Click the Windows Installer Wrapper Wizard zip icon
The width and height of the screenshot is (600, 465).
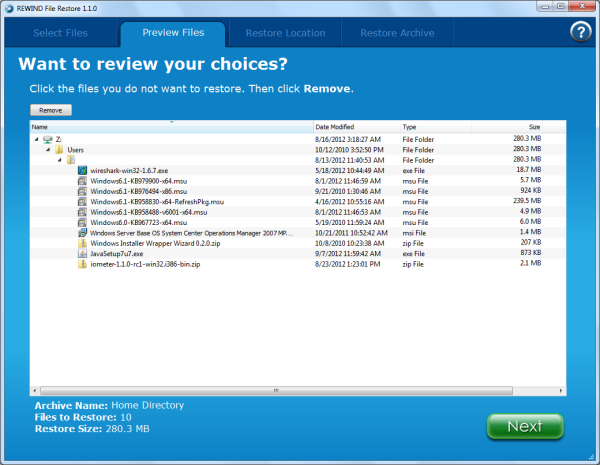point(82,243)
